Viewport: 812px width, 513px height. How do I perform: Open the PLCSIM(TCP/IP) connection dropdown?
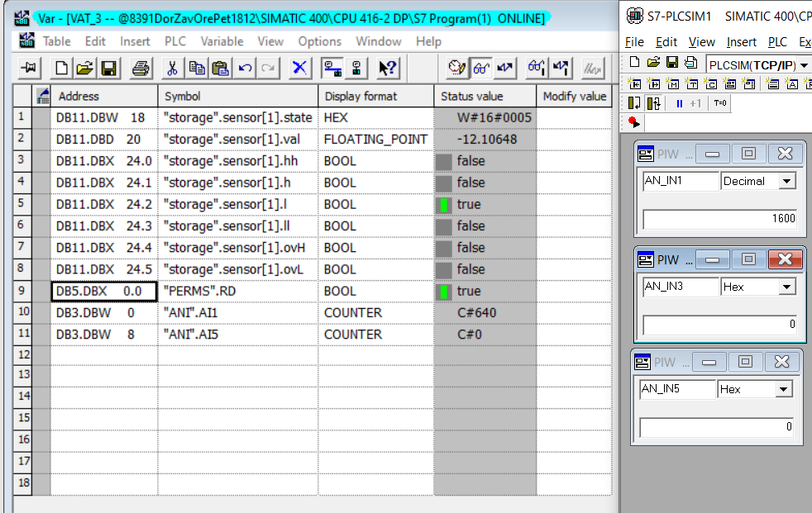click(x=804, y=65)
